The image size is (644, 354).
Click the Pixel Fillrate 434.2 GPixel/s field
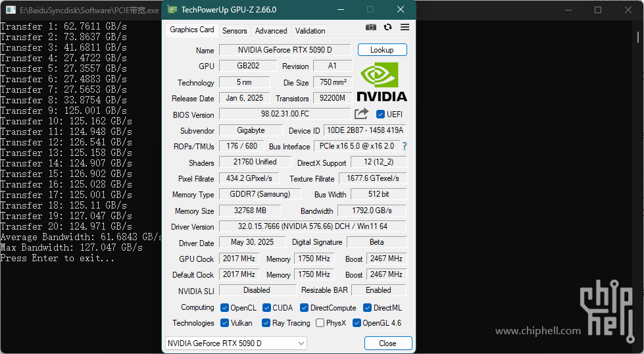tap(249, 178)
